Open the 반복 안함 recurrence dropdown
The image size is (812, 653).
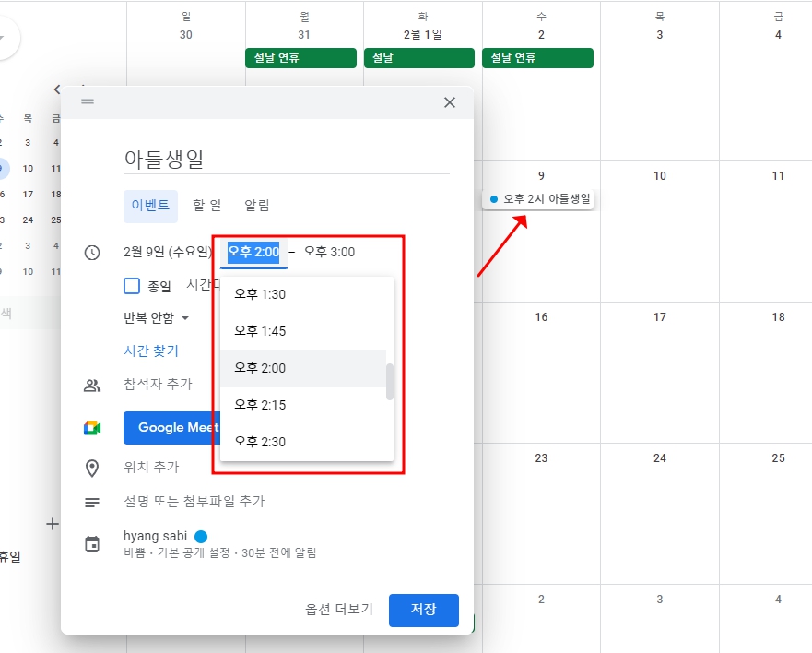(152, 318)
